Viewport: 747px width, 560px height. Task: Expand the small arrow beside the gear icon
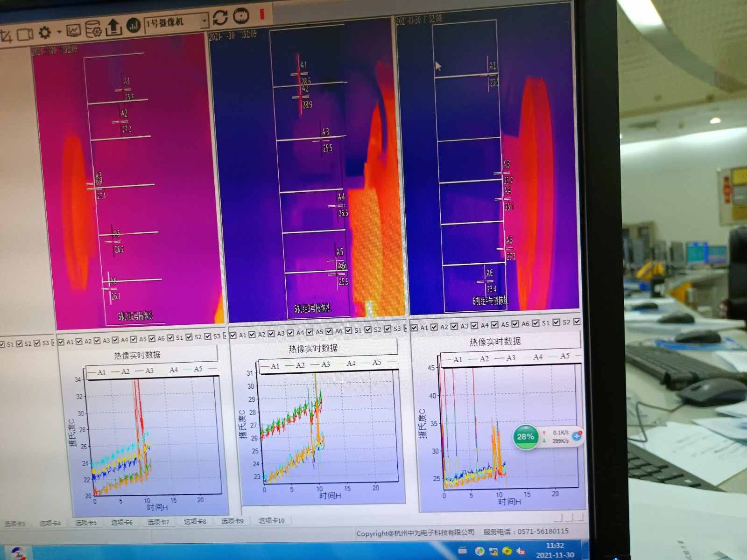[x=59, y=32]
